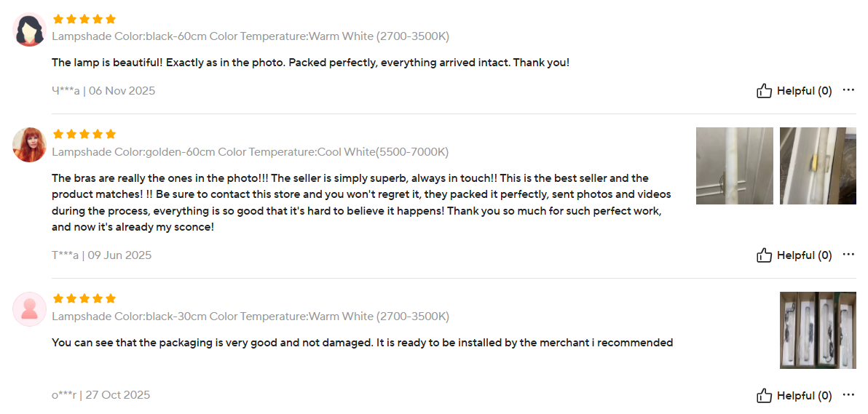Click golden-60cm Cool White variant text
The image size is (868, 414).
click(250, 152)
